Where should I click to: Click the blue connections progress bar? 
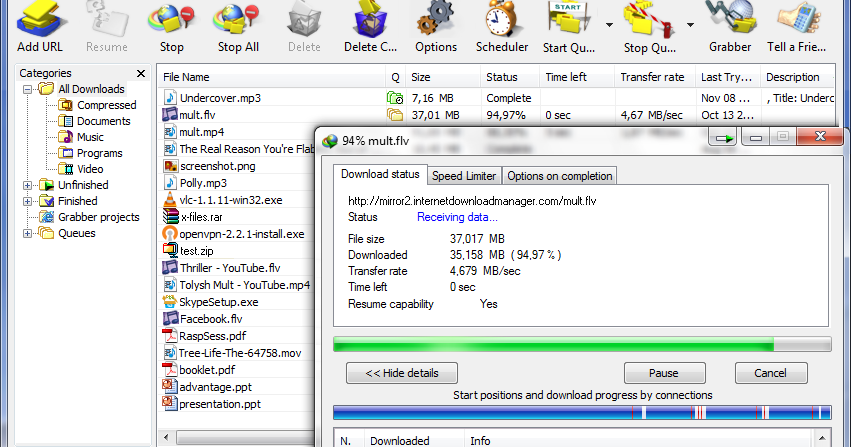pos(582,412)
